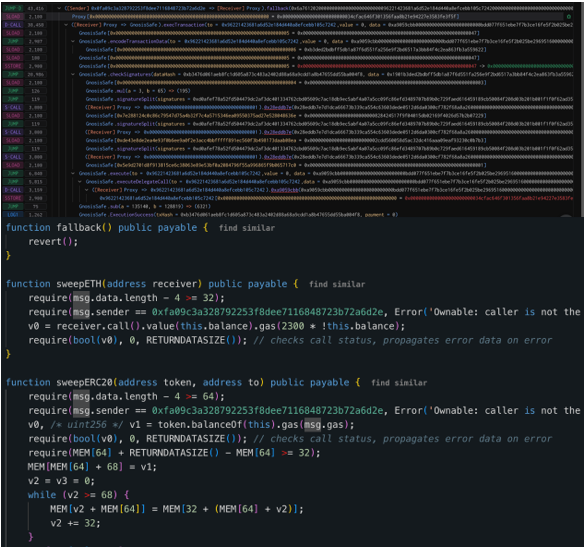The height and width of the screenshot is (548, 584).
Task: Collapse the GnosisSafe.executeDelegateCall node
Action: (80, 181)
